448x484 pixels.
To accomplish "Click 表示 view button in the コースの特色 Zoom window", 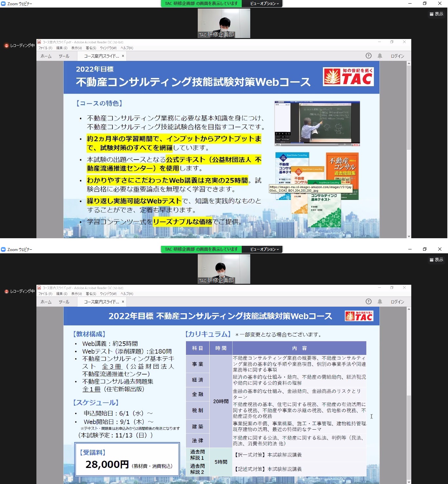I will (436, 14).
